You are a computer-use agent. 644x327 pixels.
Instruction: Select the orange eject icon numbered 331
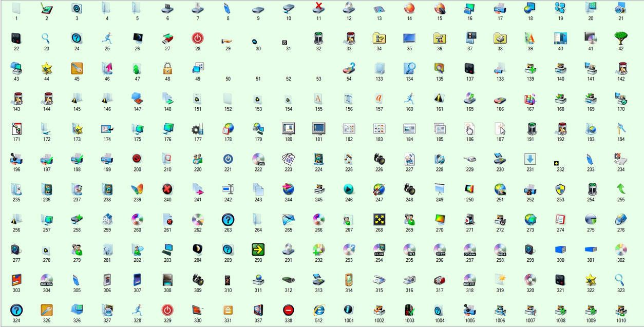coord(228,311)
